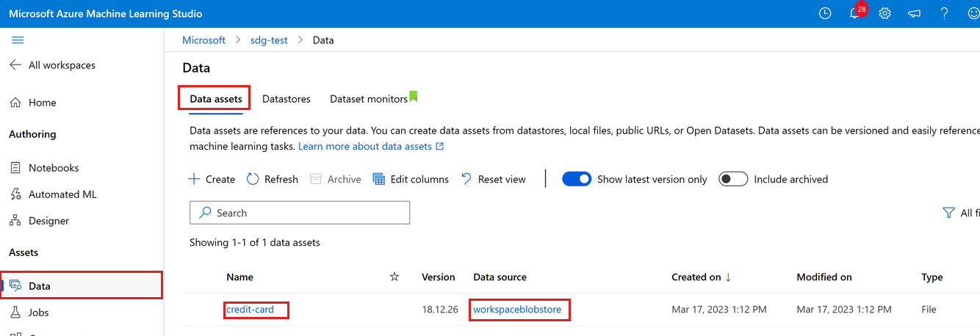Open the notifications bell icon
Screen dimensions: 980x336
(854, 14)
